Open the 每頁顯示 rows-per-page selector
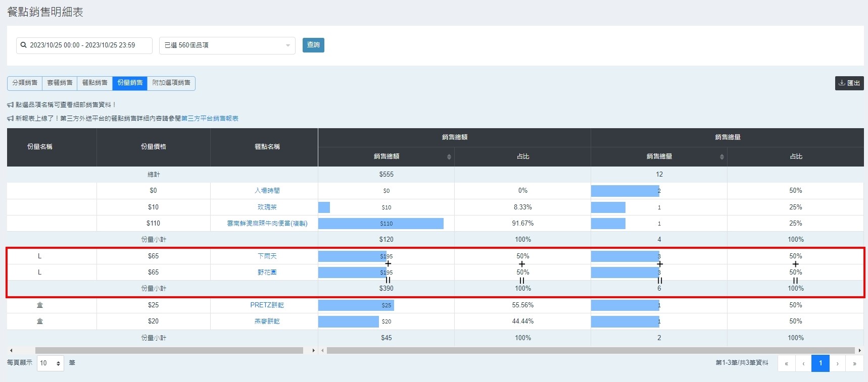The height and width of the screenshot is (382, 868). coord(50,363)
